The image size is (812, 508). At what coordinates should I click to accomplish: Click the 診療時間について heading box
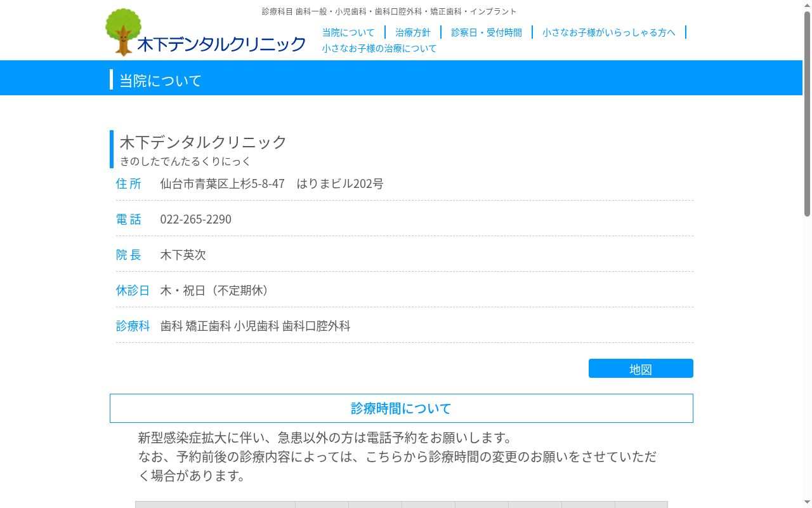pos(402,408)
